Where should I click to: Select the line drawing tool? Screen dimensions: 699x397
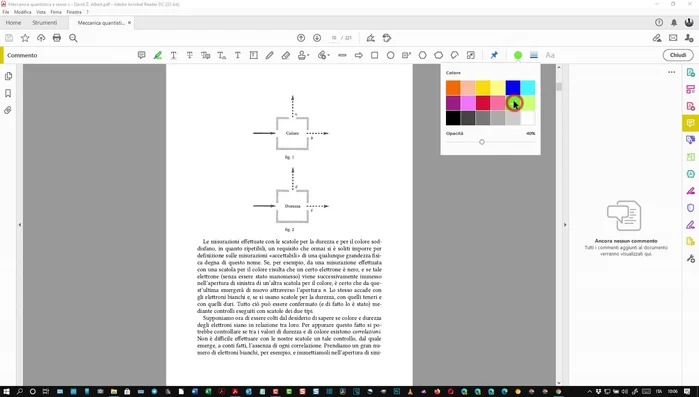point(342,55)
